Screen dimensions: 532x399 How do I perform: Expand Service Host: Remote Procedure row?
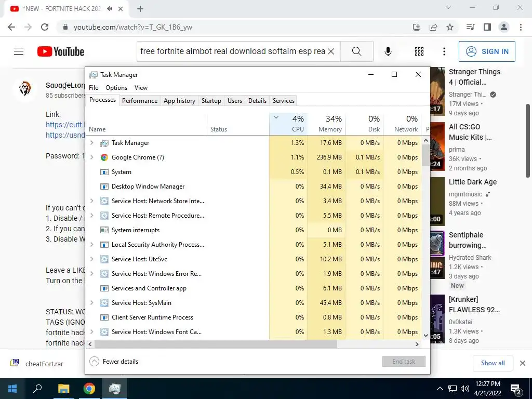91,216
